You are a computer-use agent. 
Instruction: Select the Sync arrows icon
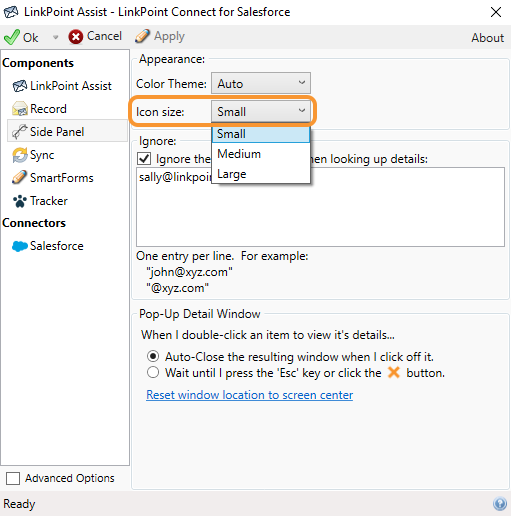[20, 155]
